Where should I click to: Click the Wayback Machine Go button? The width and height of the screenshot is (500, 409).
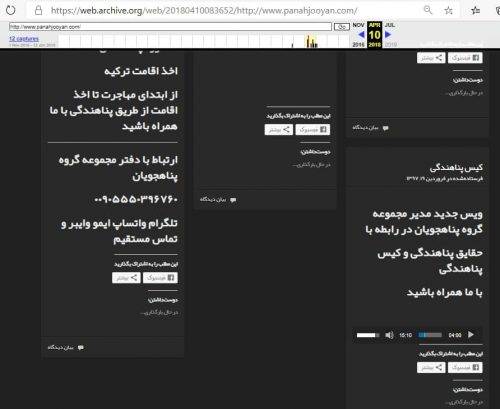[342, 27]
